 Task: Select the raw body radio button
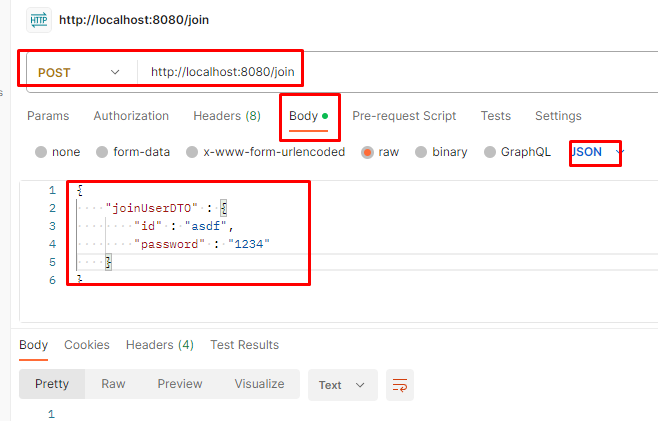[367, 152]
